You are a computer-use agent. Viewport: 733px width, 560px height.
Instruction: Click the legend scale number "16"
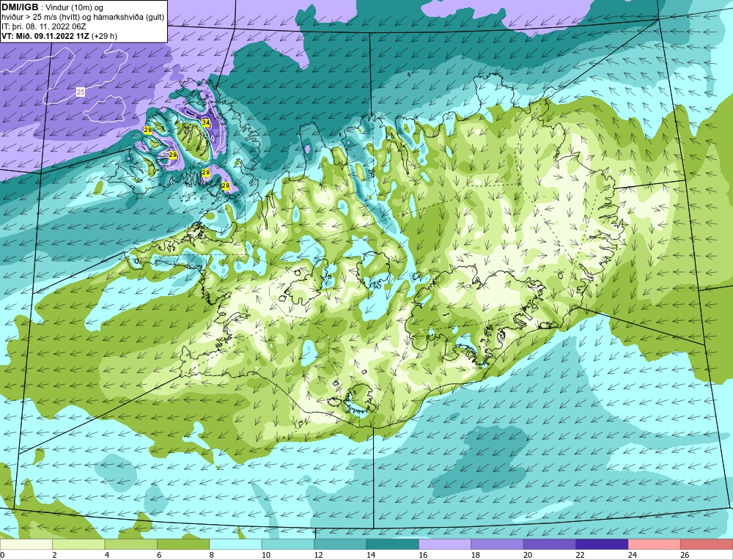point(423,555)
